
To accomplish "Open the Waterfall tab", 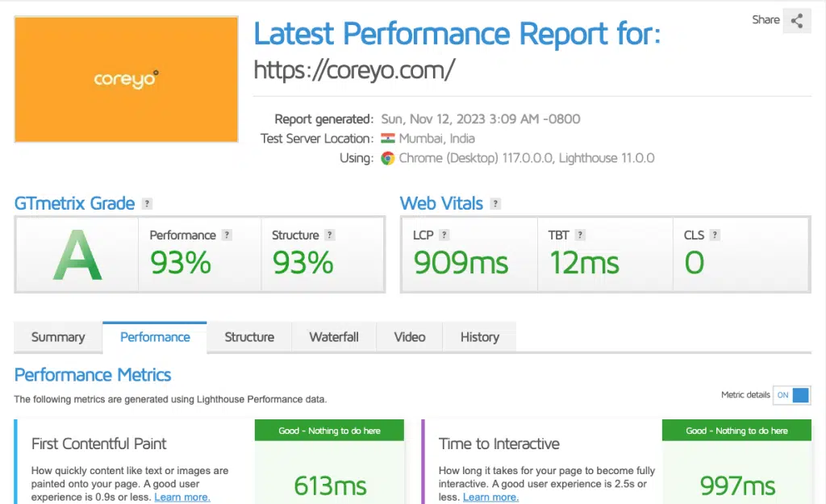I will point(334,337).
